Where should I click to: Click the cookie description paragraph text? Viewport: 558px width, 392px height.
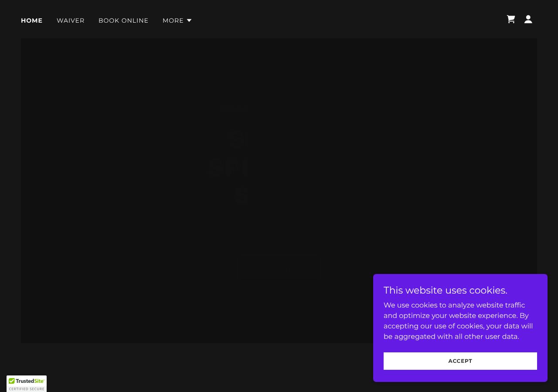(x=459, y=321)
